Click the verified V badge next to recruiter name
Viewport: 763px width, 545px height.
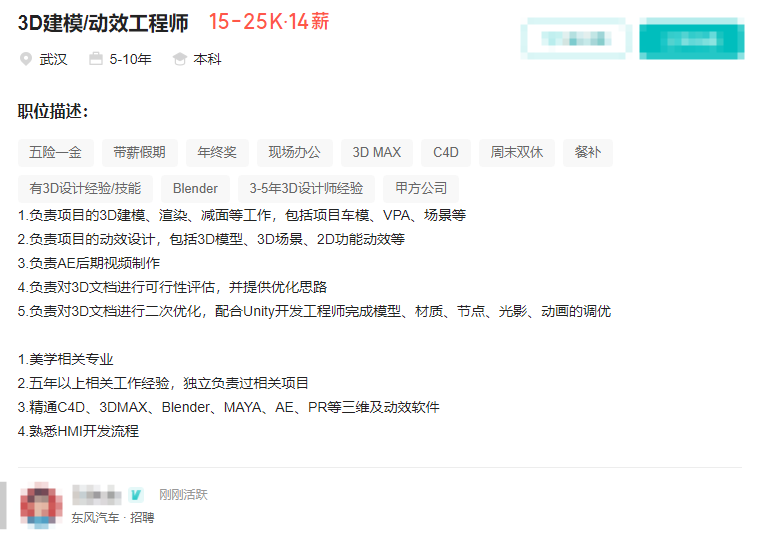137,494
